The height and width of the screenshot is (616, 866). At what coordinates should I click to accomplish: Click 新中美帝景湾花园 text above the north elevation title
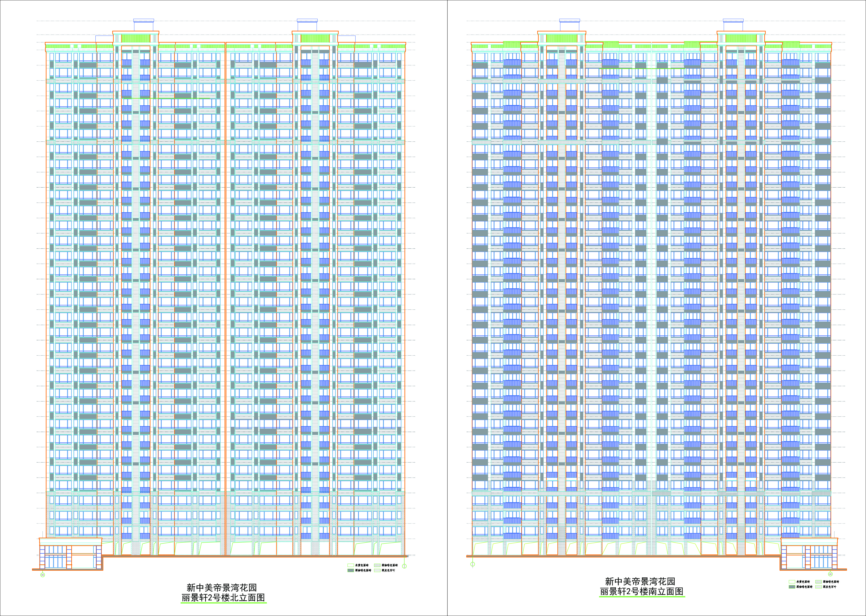(x=222, y=587)
